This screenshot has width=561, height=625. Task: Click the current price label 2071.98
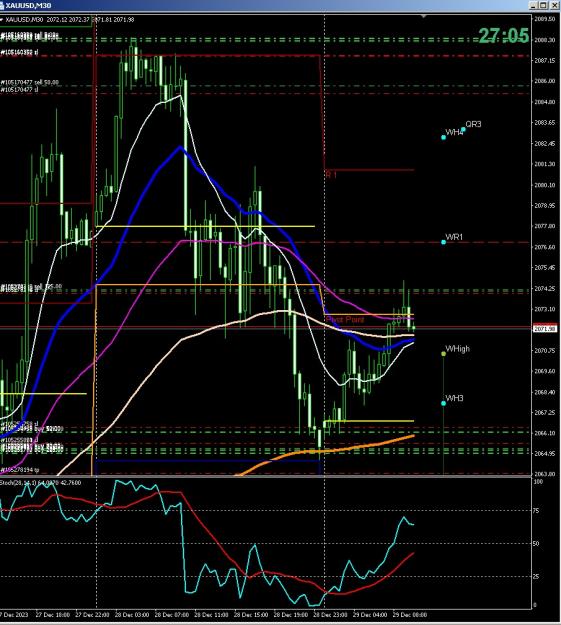click(545, 329)
